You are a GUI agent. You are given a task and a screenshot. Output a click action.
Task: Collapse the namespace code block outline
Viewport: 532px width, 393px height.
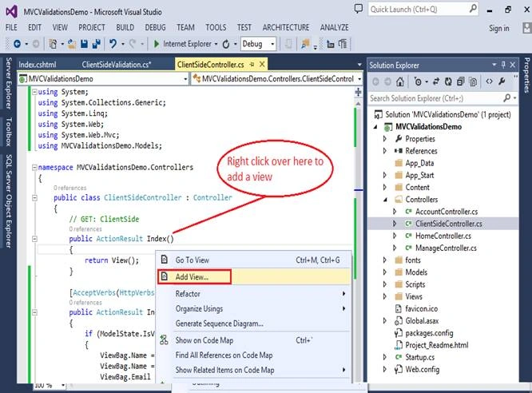[34, 167]
